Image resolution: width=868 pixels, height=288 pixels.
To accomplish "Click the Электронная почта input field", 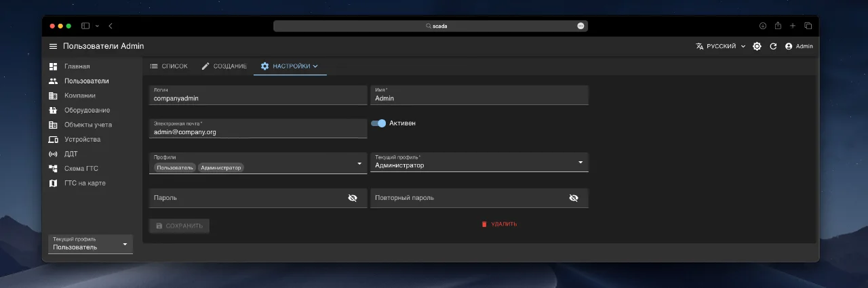I will point(258,129).
